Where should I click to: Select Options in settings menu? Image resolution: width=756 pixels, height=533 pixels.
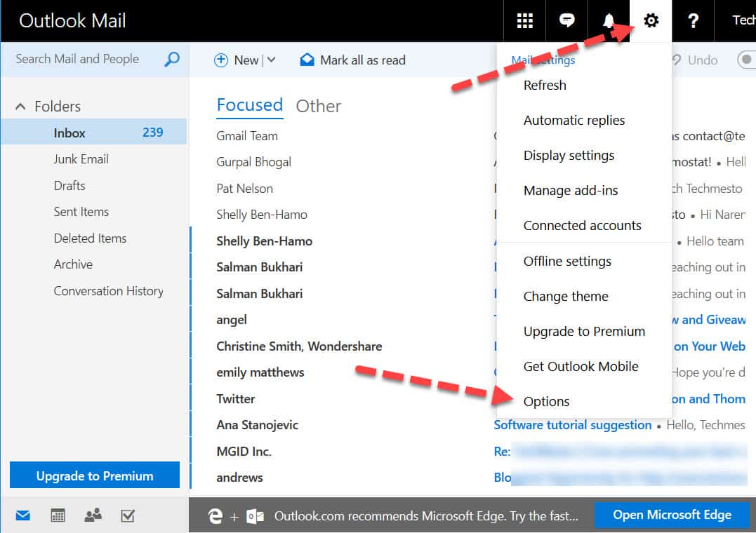tap(546, 402)
